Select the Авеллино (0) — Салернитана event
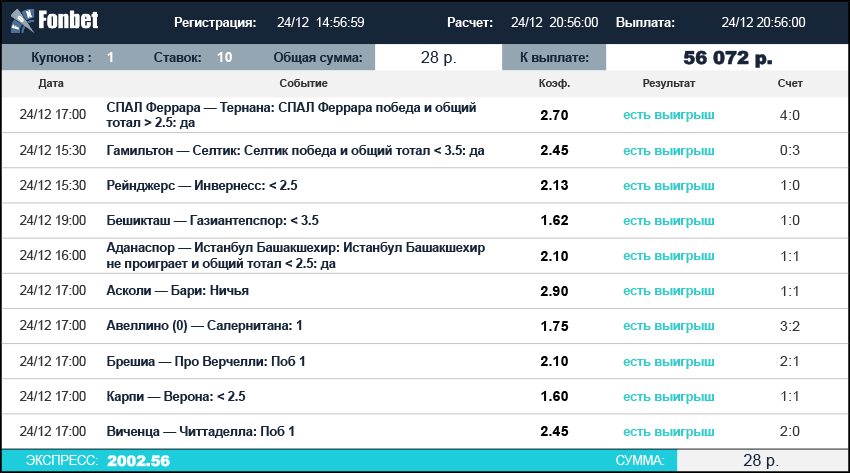Screen dimensions: 850x473 204,326
